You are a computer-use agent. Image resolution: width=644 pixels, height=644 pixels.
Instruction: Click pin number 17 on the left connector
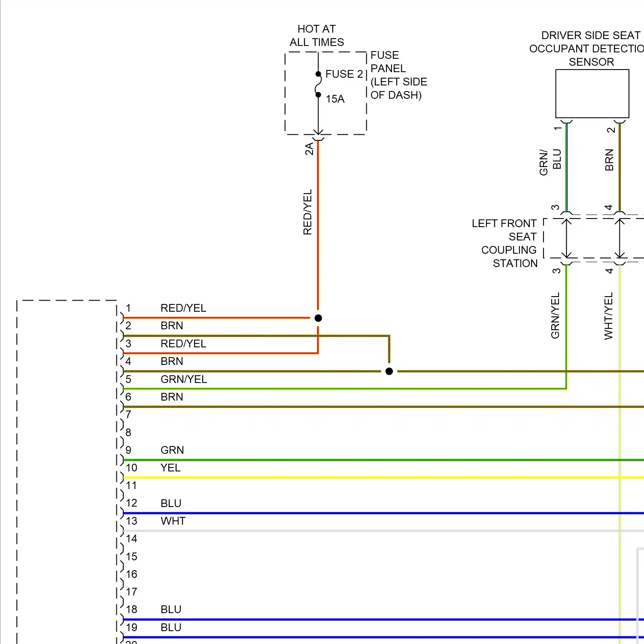[131, 592]
